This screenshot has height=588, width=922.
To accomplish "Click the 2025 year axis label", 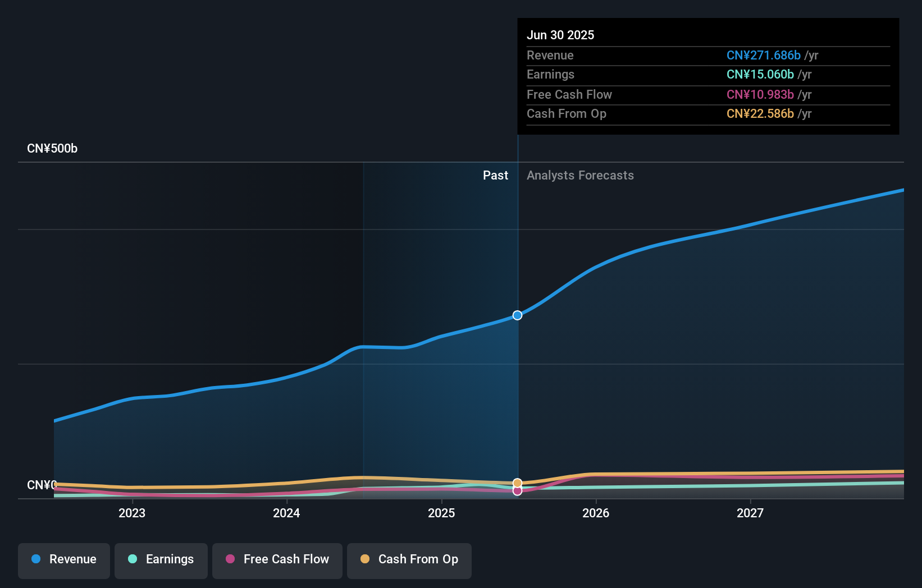I will click(441, 512).
